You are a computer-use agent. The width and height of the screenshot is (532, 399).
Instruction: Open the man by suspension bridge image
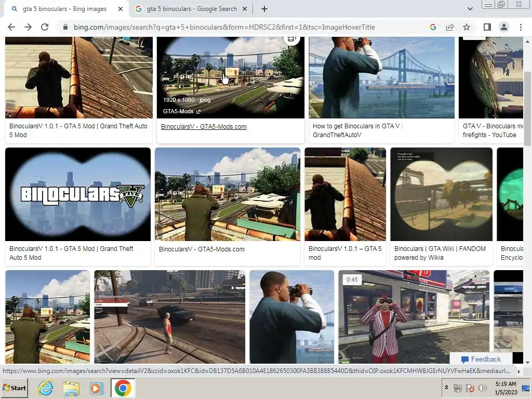tap(381, 77)
